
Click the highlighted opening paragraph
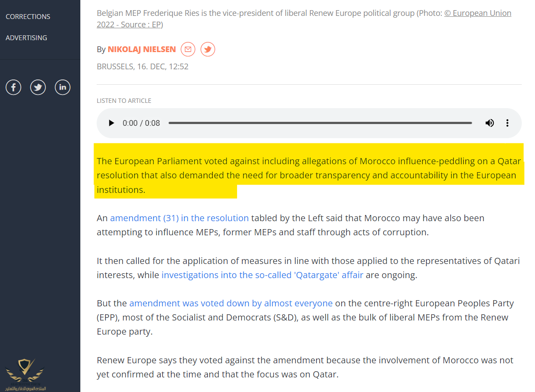[309, 175]
